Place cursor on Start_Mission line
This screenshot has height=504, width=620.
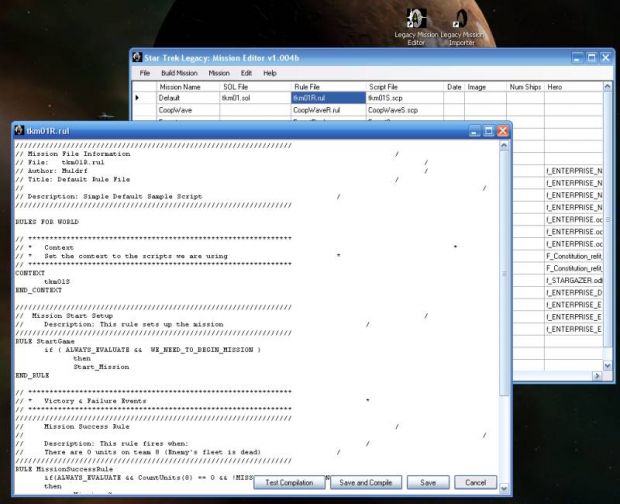tap(101, 367)
